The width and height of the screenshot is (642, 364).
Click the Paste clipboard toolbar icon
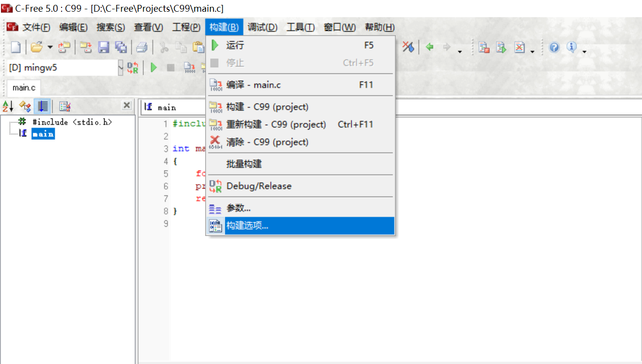(x=198, y=47)
